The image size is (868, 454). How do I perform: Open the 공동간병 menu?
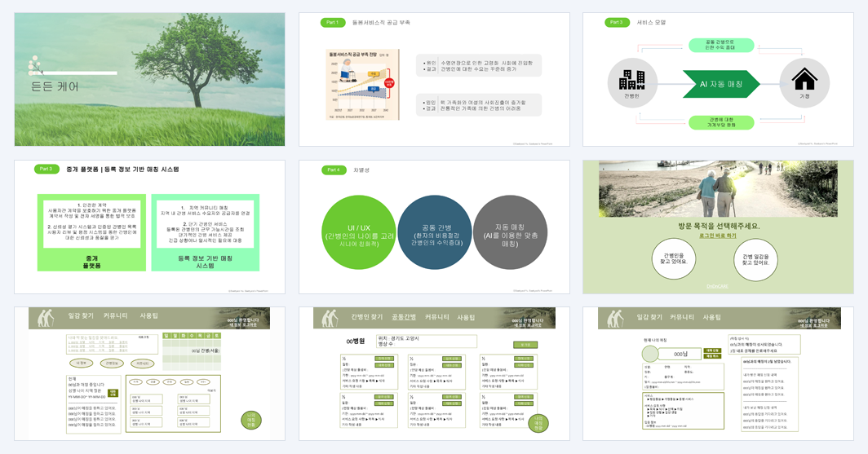(x=404, y=317)
